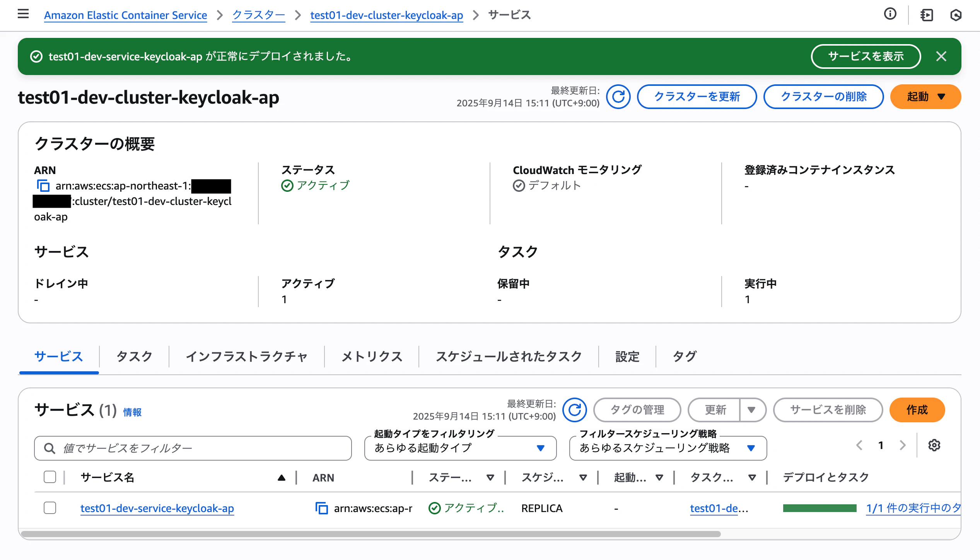Check the test01-dev-service-keycloak-ap row checkbox
The height and width of the screenshot is (560, 980).
coord(50,508)
